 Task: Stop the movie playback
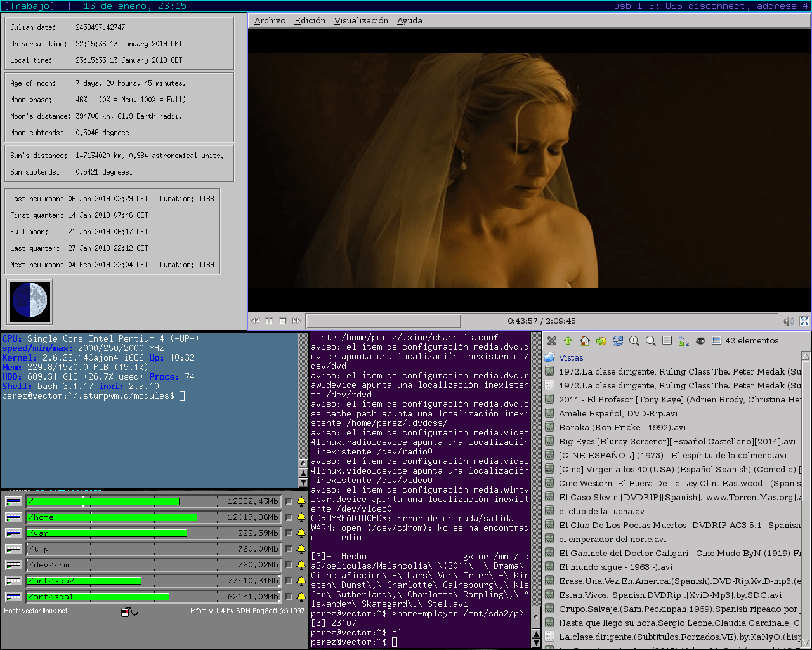point(283,321)
